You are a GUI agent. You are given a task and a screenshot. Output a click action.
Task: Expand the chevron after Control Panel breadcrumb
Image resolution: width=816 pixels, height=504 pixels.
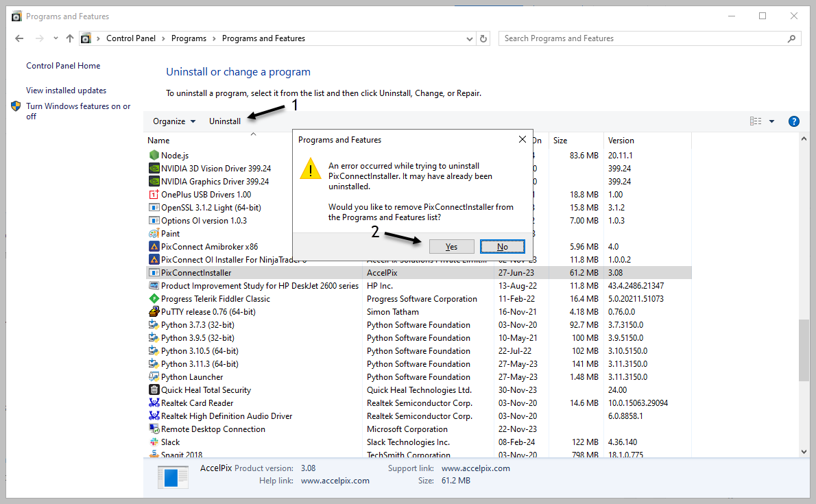click(x=163, y=38)
